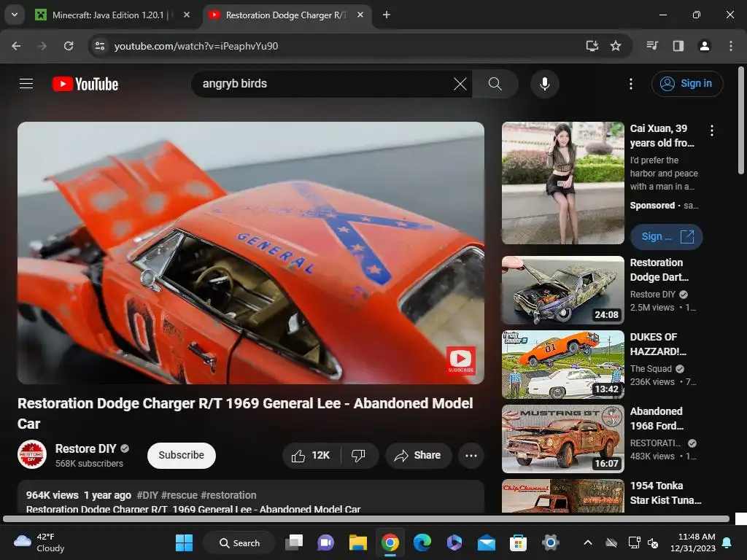This screenshot has height=560, width=747.
Task: Open 1954 Tonka Star Kist title
Action: tap(665, 493)
